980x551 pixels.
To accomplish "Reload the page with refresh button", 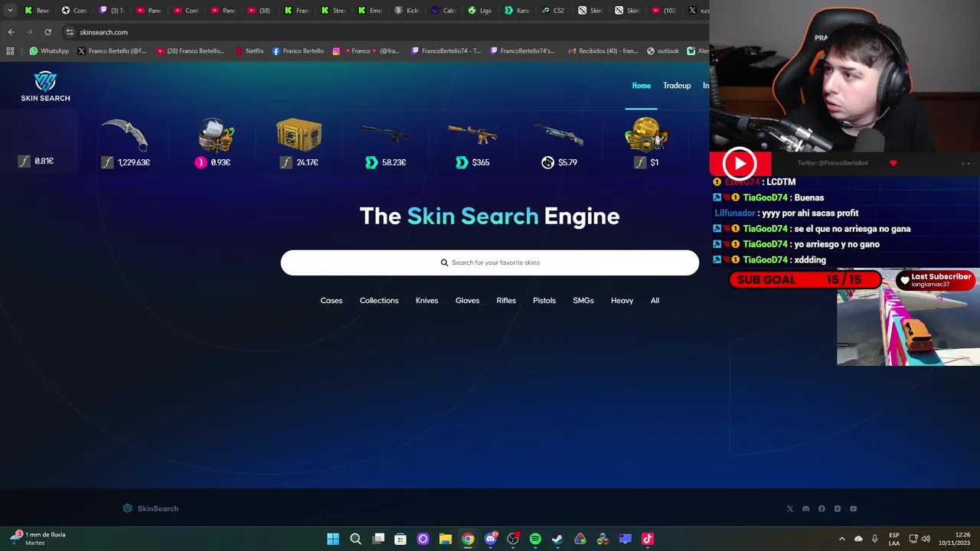I will pos(47,32).
